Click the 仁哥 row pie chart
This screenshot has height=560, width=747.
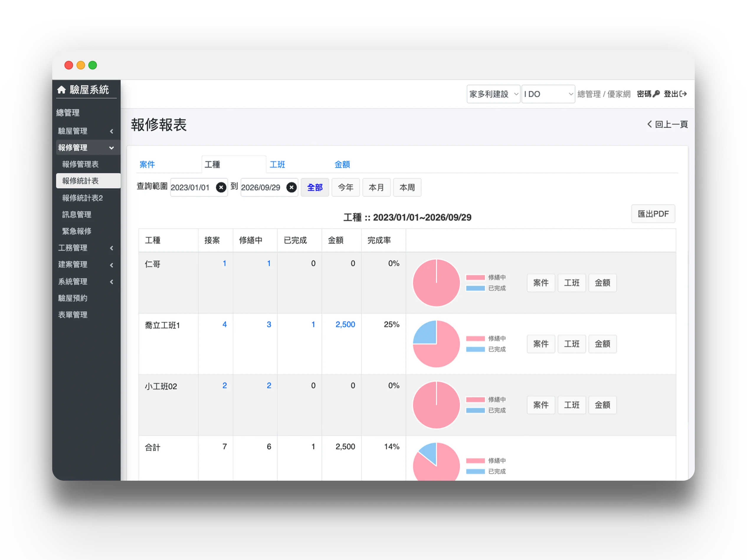tap(436, 283)
